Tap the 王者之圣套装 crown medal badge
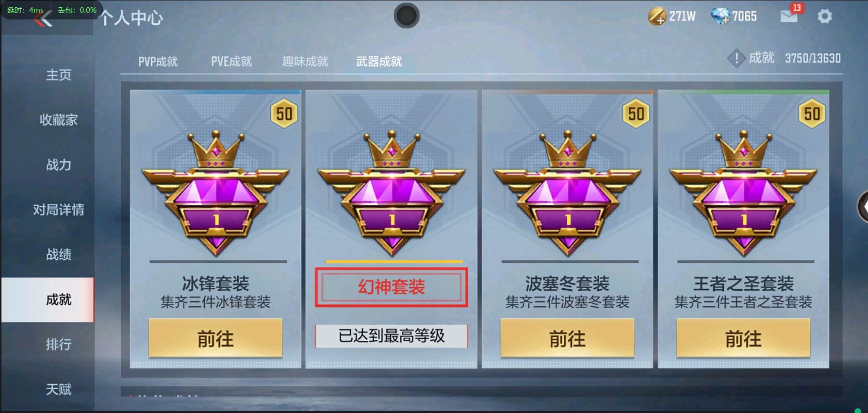This screenshot has height=413, width=868. tap(743, 193)
